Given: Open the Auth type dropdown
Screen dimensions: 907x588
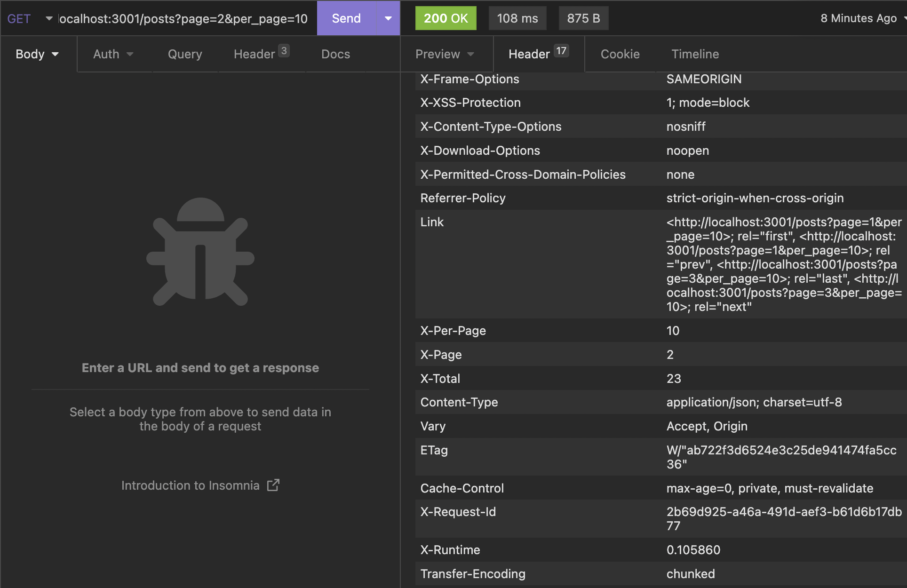Looking at the screenshot, I should (113, 54).
